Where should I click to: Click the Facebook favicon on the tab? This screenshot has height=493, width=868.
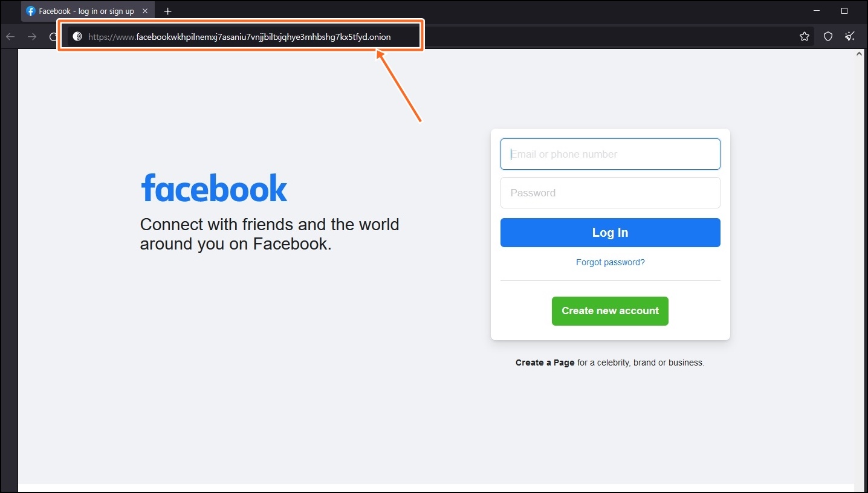[31, 11]
